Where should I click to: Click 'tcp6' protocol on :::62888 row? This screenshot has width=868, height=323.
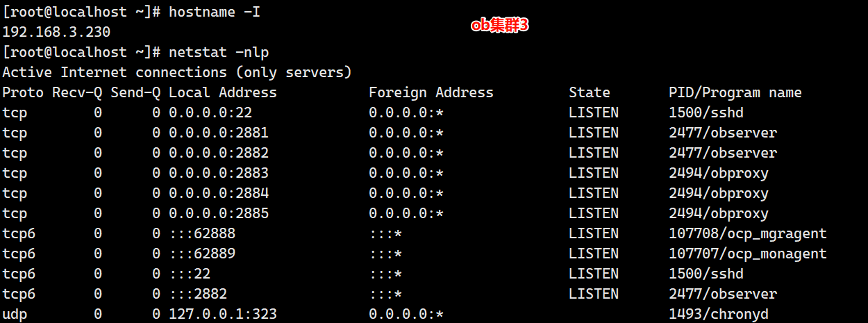pos(19,233)
